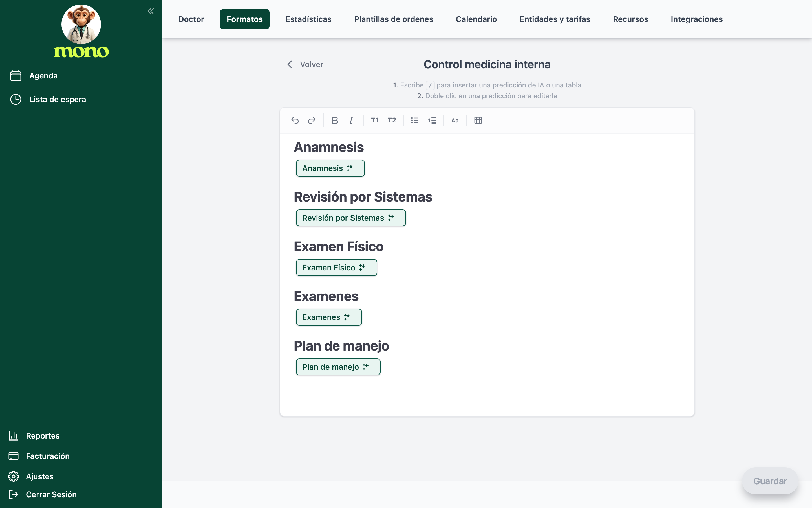Click the Plan de manejo heading
Viewport: 812px width, 508px height.
pyautogui.click(x=341, y=346)
